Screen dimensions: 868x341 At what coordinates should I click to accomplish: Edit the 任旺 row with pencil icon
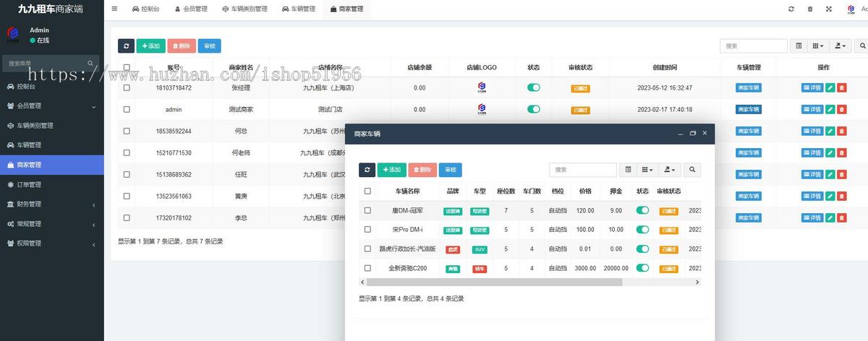click(x=830, y=175)
